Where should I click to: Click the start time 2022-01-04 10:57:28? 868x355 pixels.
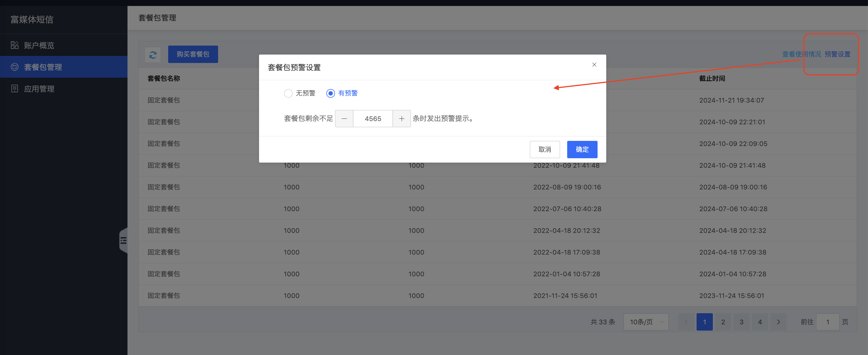(567, 274)
